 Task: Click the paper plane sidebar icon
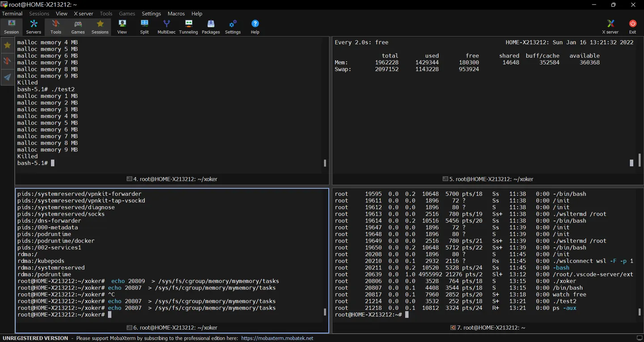pos(7,77)
